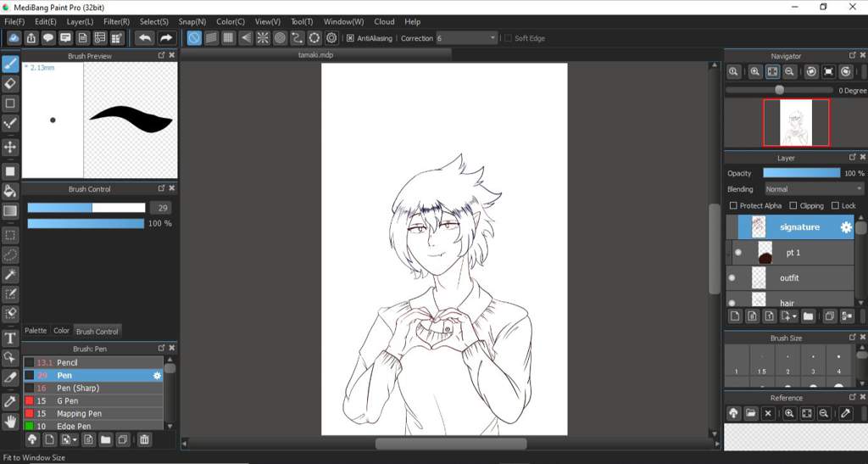Image resolution: width=868 pixels, height=464 pixels.
Task: Open add-layer type dropdown arrow
Action: pyautogui.click(x=794, y=316)
